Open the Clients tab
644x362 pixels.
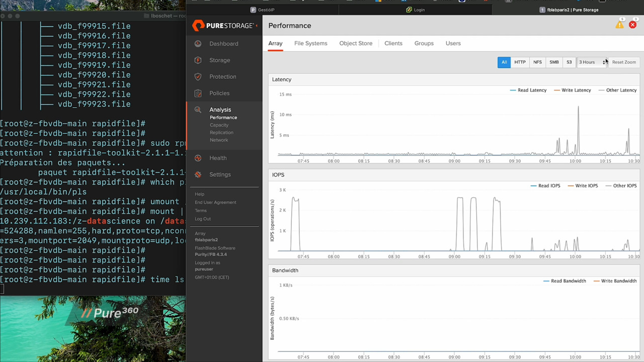click(393, 43)
